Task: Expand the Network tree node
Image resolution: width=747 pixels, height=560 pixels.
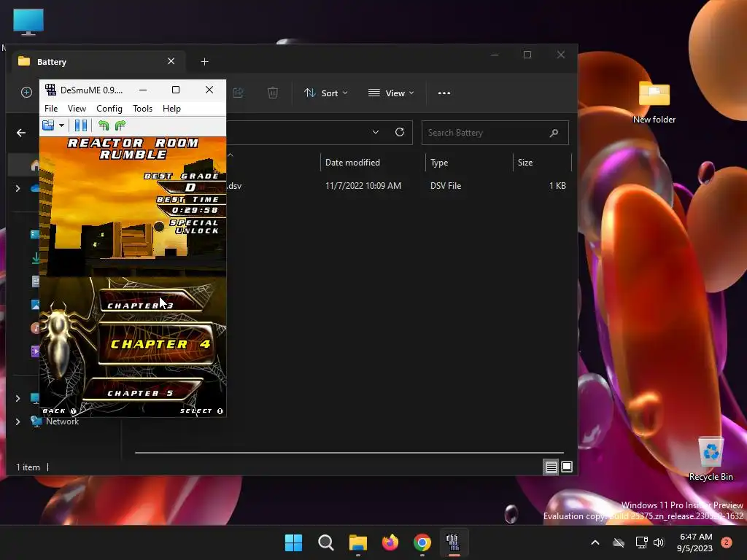Action: (x=18, y=421)
